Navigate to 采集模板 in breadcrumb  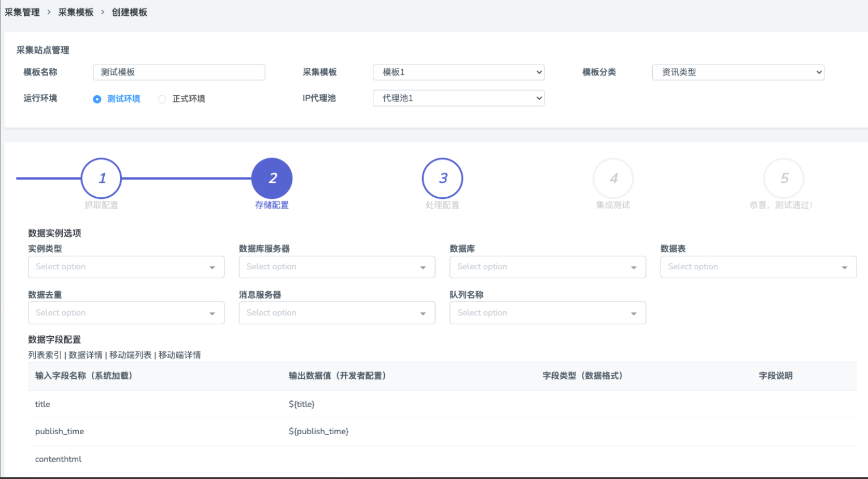coord(75,12)
